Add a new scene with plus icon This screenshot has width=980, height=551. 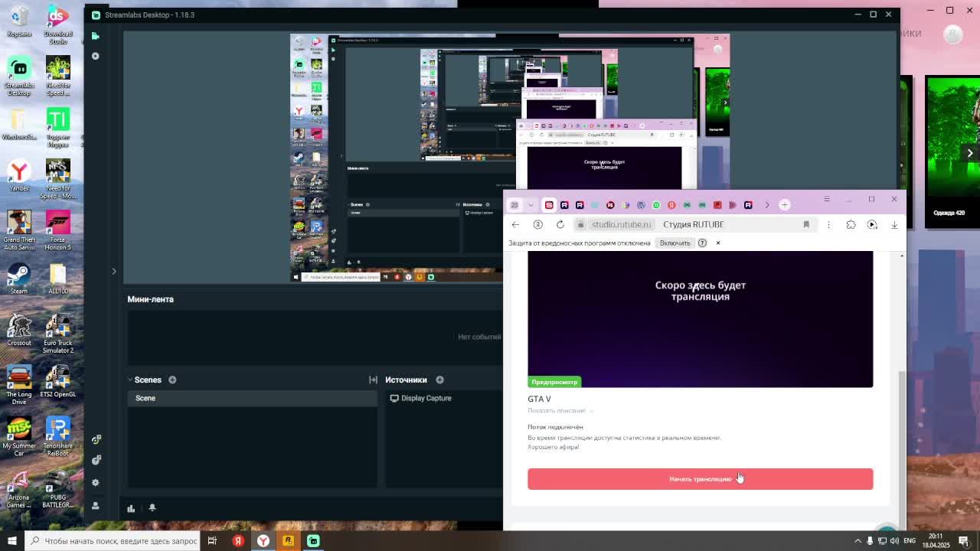pyautogui.click(x=172, y=380)
